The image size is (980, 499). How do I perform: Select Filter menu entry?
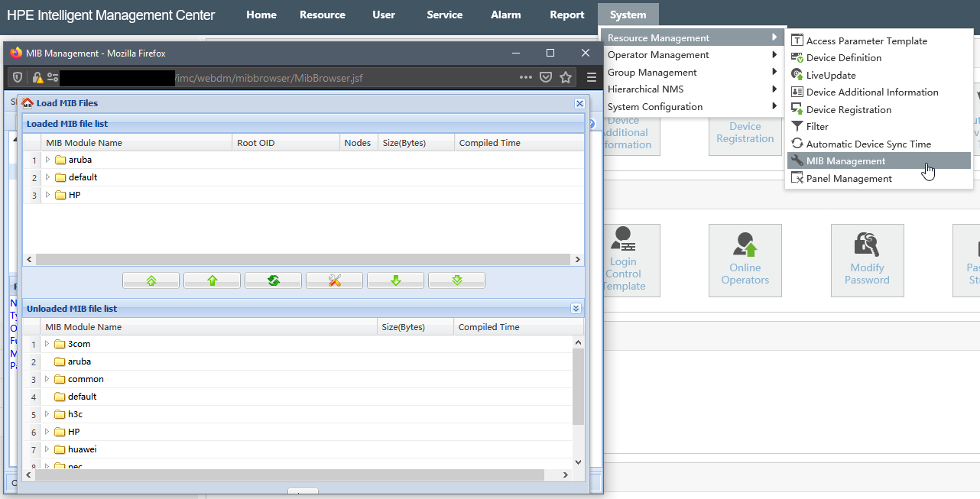click(x=879, y=127)
